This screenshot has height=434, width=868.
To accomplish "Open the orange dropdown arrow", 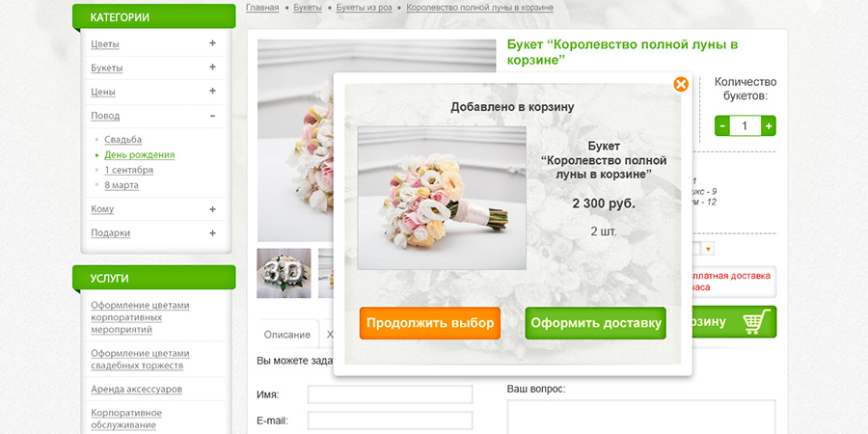I will (x=708, y=249).
